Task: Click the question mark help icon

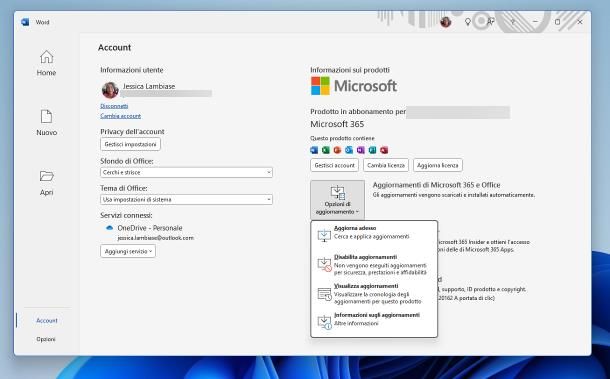Action: pos(513,22)
